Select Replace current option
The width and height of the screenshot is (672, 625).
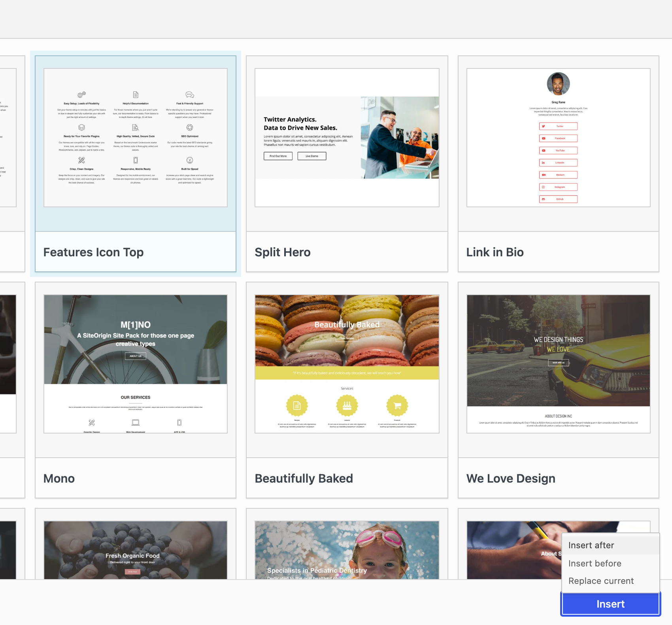coord(611,581)
